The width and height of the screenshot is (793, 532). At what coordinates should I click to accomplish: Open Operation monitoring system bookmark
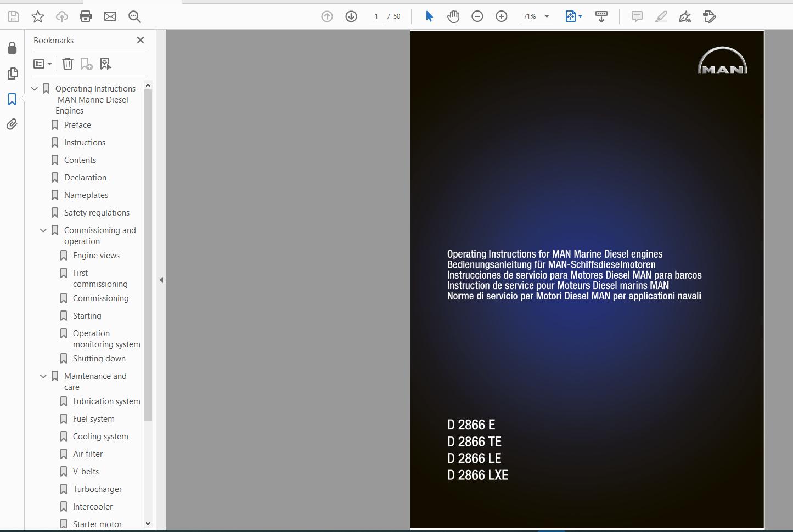tap(106, 339)
